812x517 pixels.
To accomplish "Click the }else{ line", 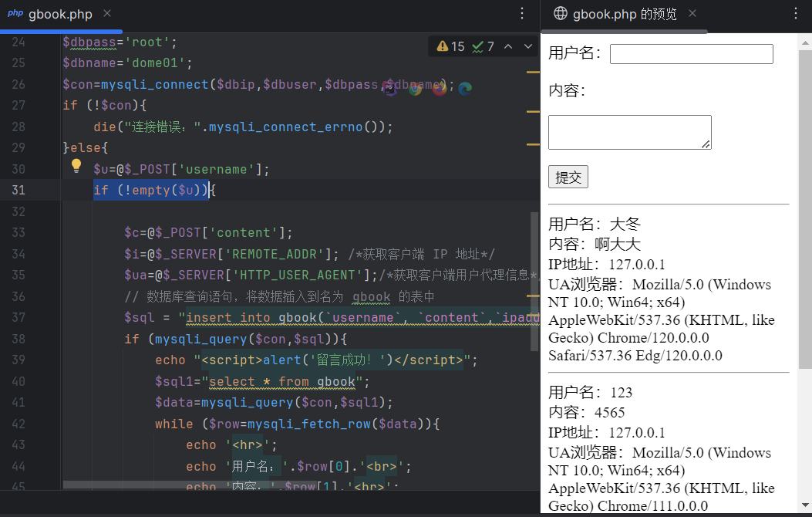I will click(x=86, y=148).
